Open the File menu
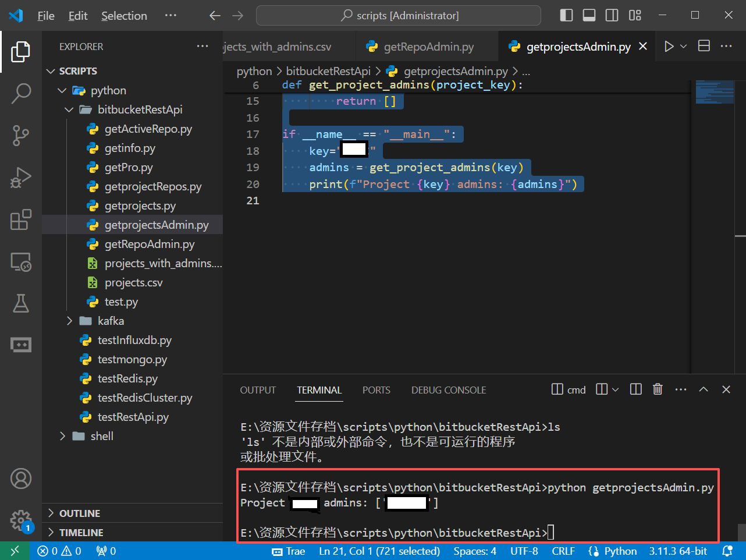746x560 pixels. tap(46, 16)
